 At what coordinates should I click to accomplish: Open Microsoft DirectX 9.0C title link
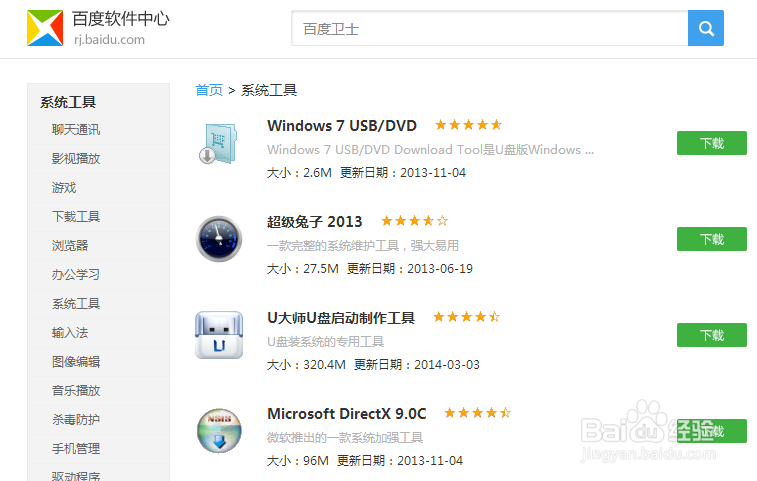click(347, 414)
